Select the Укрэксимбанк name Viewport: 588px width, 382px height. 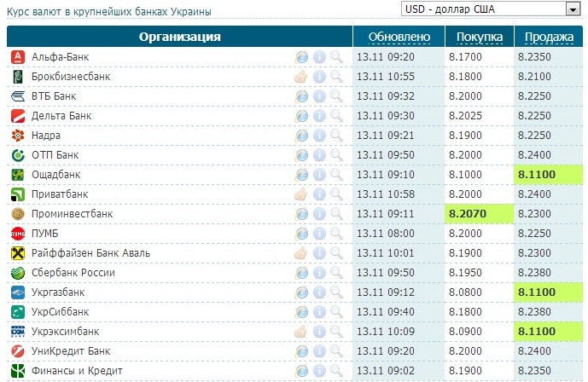tap(65, 332)
